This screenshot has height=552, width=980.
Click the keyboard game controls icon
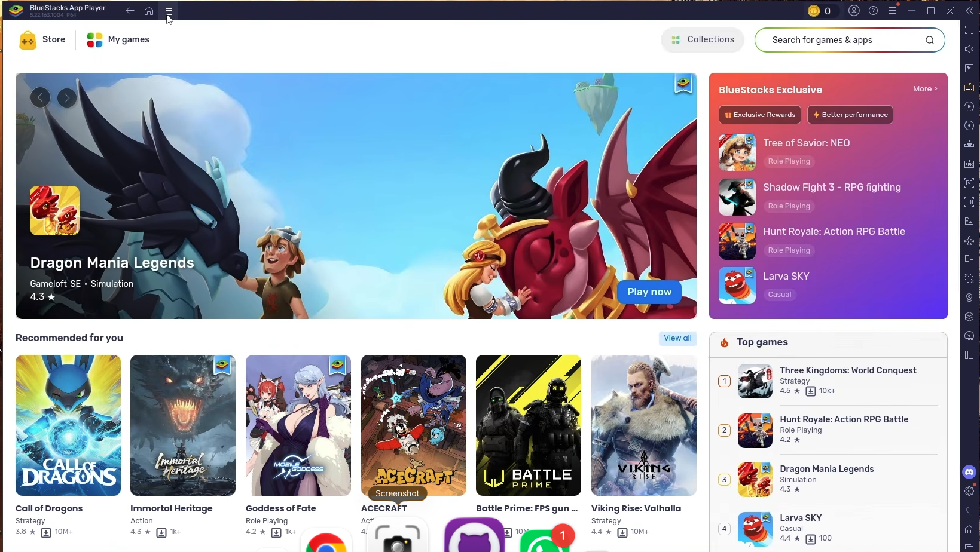969,87
